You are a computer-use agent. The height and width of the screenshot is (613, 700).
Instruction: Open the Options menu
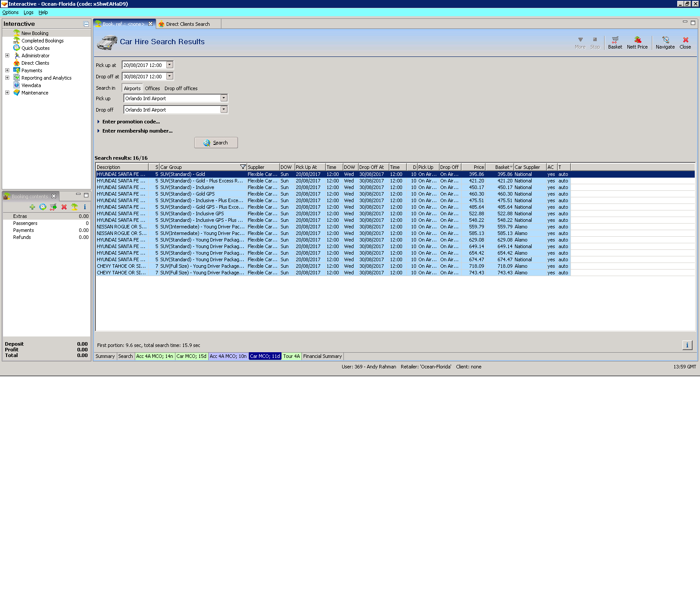[x=10, y=12]
